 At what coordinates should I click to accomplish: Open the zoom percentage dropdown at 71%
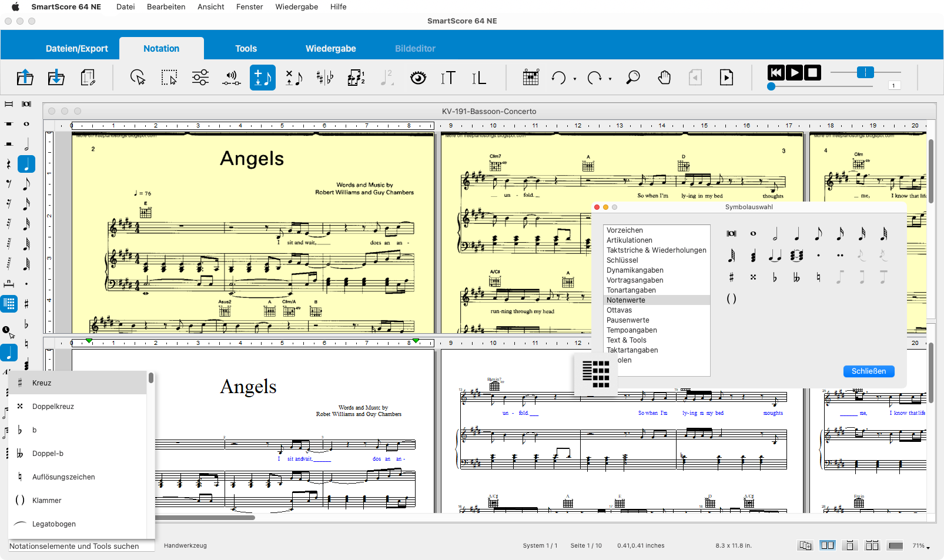tap(920, 546)
